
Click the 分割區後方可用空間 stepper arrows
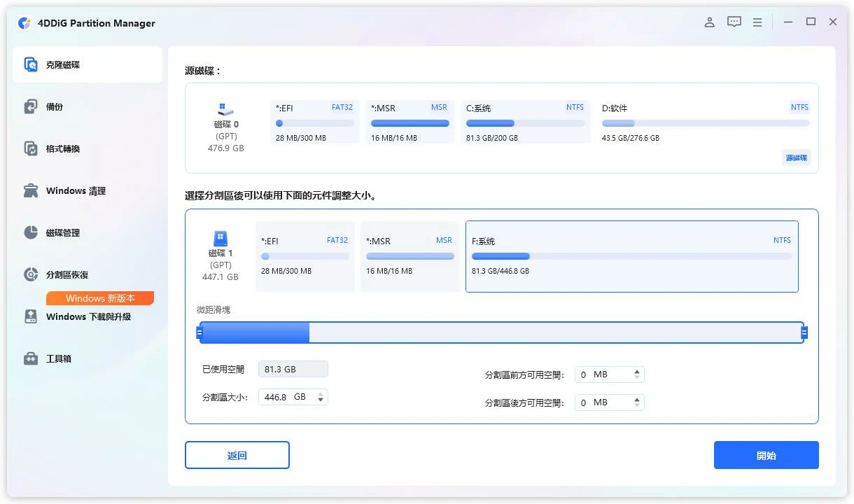(637, 402)
